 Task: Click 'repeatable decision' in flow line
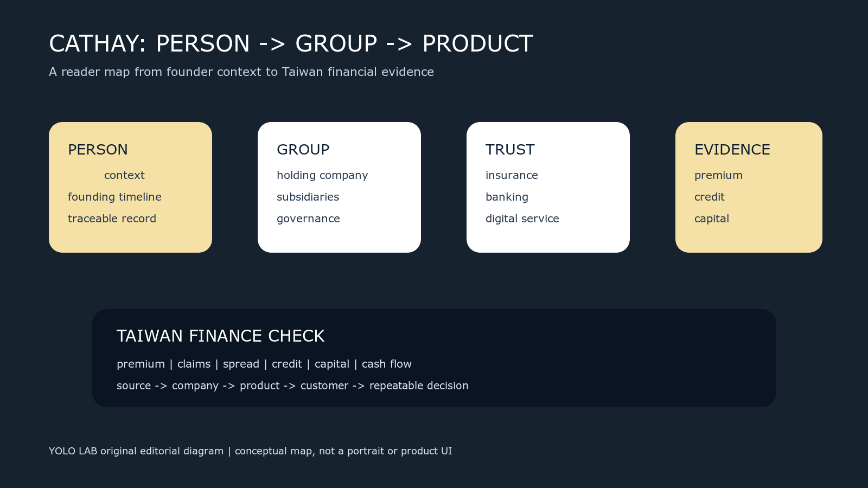tap(418, 386)
